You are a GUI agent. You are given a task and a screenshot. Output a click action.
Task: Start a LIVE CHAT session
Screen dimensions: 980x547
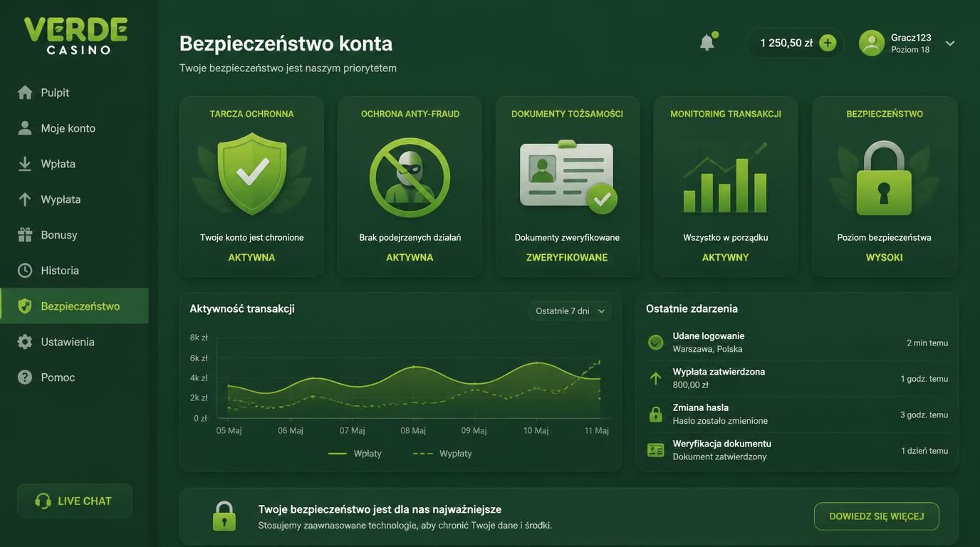tap(74, 501)
